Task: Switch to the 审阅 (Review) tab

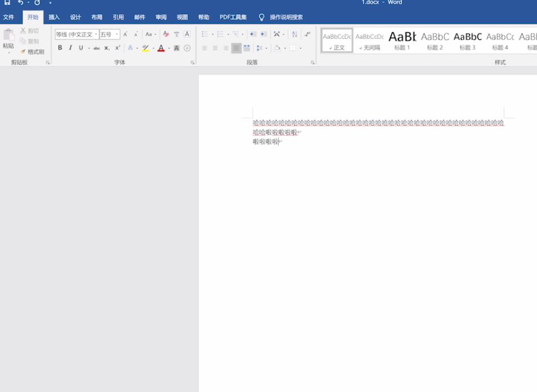Action: click(160, 17)
